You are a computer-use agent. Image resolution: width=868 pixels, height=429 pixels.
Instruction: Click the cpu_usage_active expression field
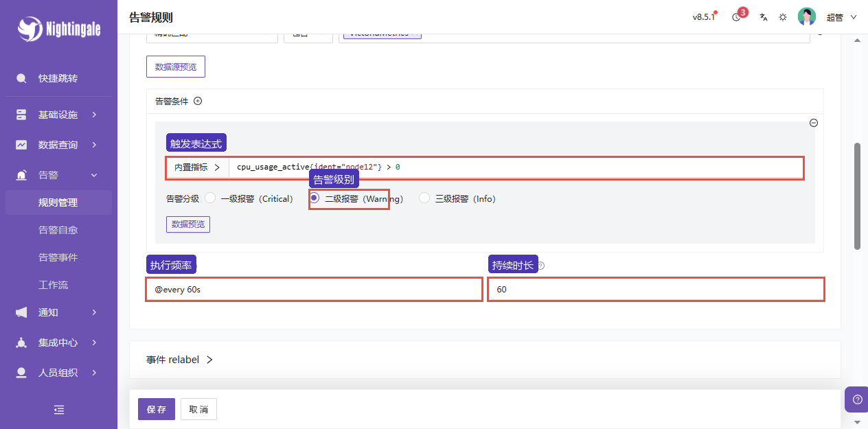(x=516, y=167)
